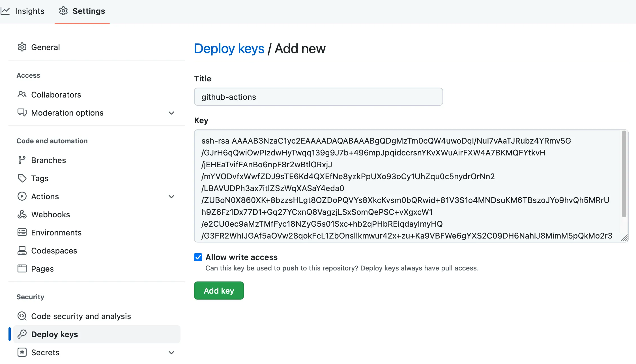Click the Codespaces icon in sidebar

(x=22, y=251)
